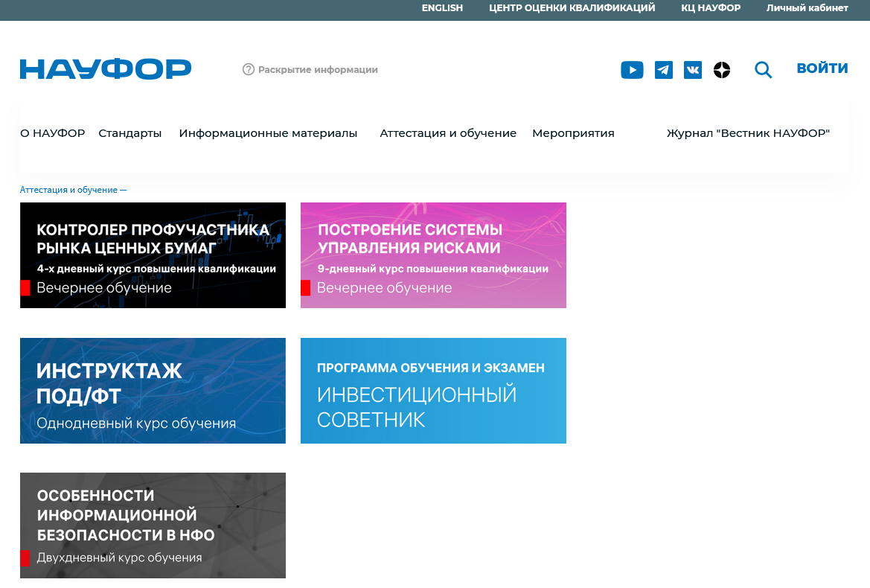
Task: Open Контролер профучастника рынка ценных бумаг banner
Action: point(153,255)
